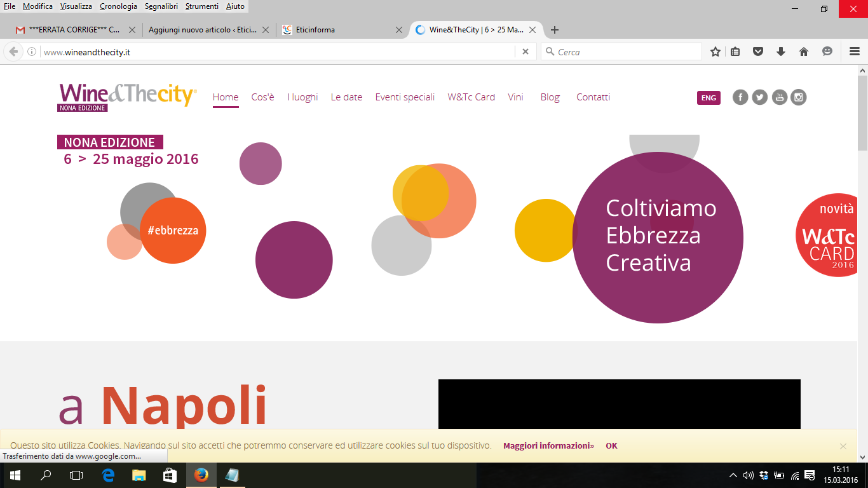Switch to the Gmail ERRATA CORRIGE tab
Viewport: 868px width, 488px height.
(76, 30)
